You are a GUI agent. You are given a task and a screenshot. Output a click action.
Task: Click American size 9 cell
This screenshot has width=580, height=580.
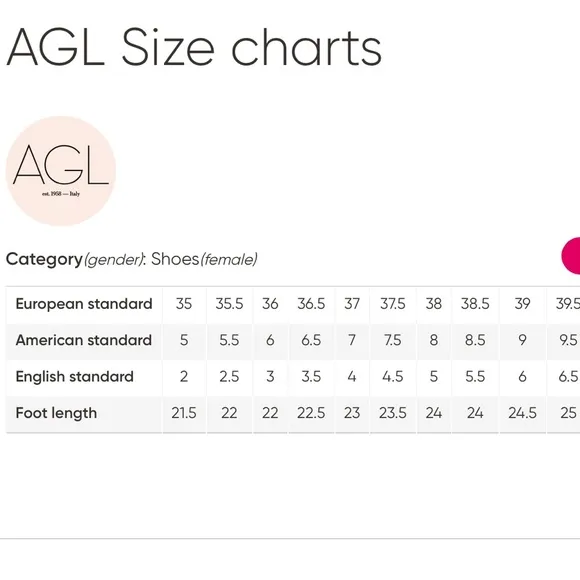pos(522,340)
